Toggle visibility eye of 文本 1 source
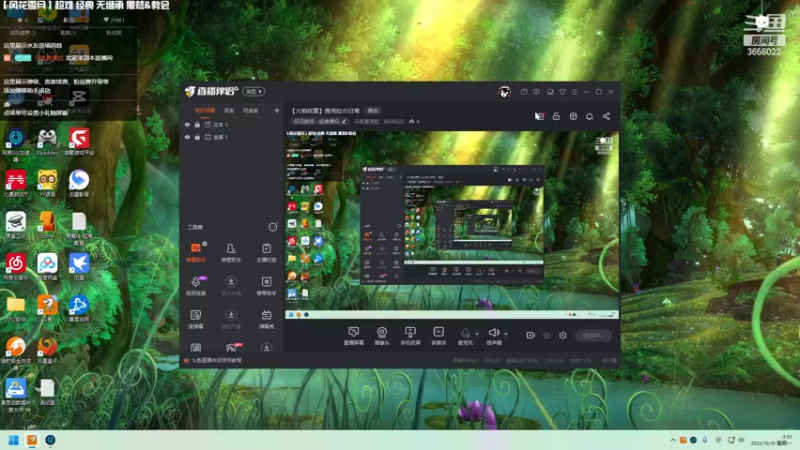 (x=187, y=124)
